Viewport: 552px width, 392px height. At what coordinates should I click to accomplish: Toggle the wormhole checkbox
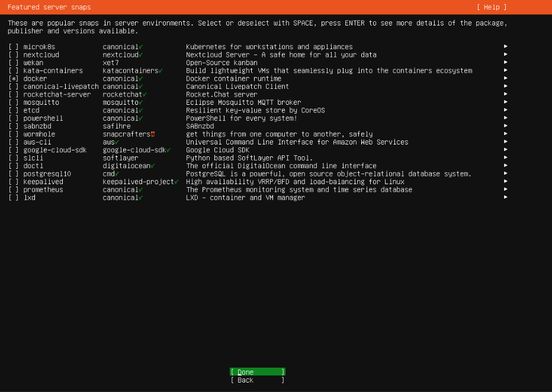click(14, 134)
